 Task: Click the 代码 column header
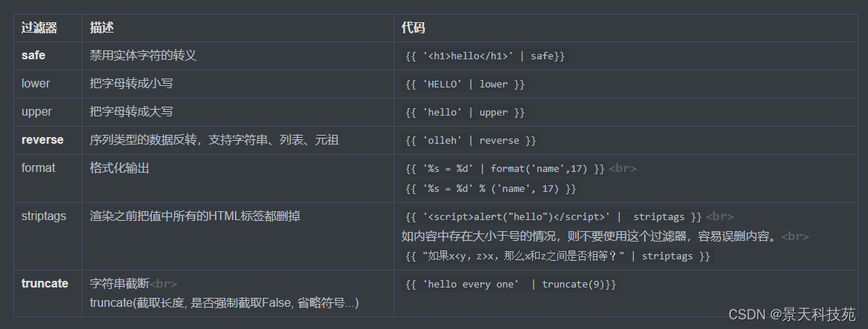tap(414, 28)
